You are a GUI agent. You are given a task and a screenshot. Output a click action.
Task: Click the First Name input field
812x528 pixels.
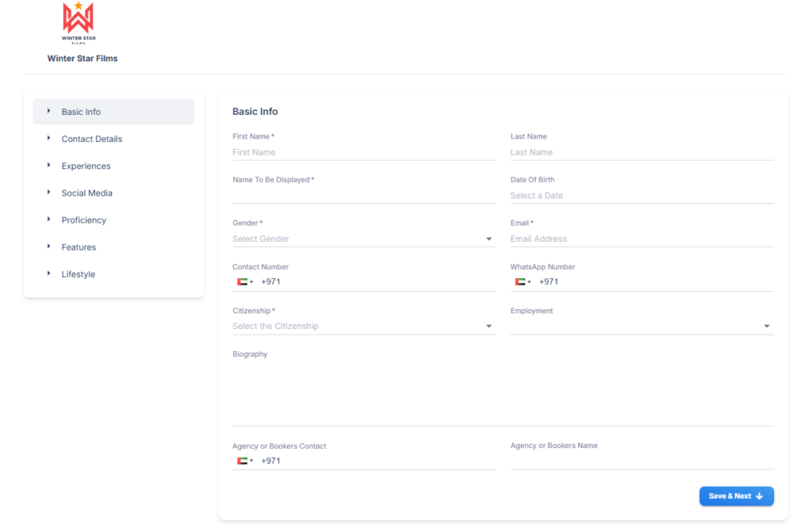pos(363,152)
